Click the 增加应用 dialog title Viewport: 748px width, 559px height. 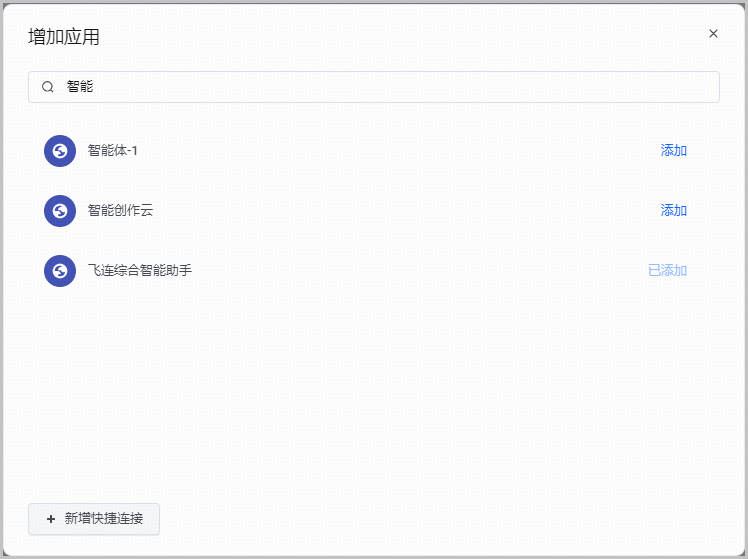(x=63, y=37)
